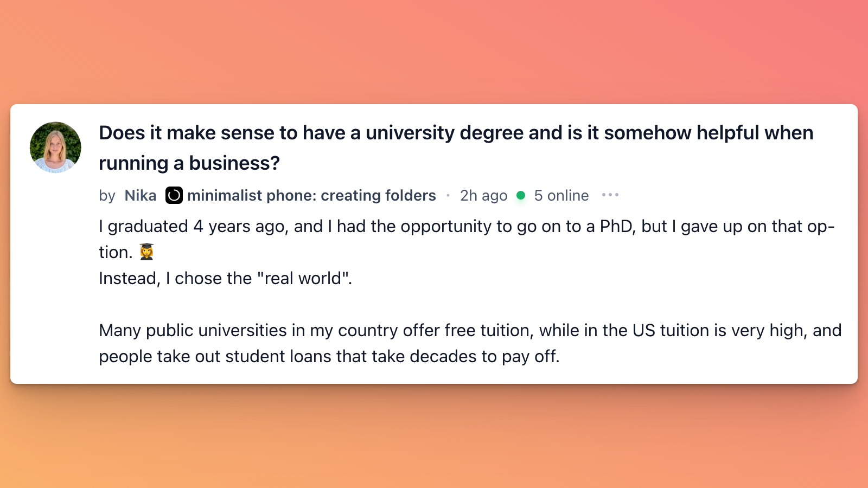The width and height of the screenshot is (868, 488).
Task: Open the three-dot more options menu
Action: click(x=610, y=195)
